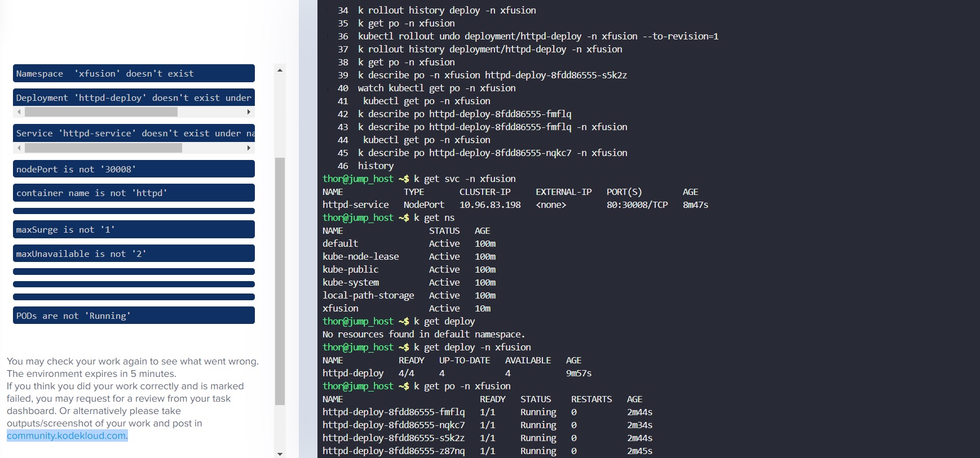Viewport: 980px width, 458px height.
Task: Click the "kube-public" namespace name
Action: point(351,269)
